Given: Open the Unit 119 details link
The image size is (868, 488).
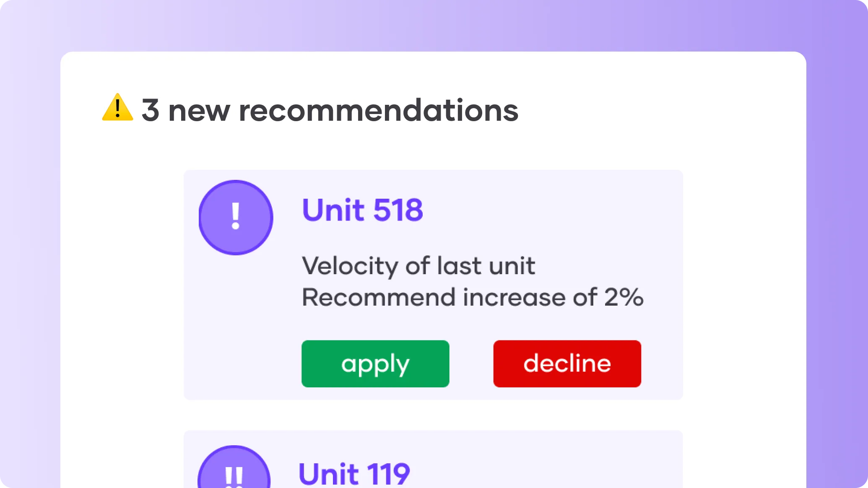Looking at the screenshot, I should tap(354, 473).
